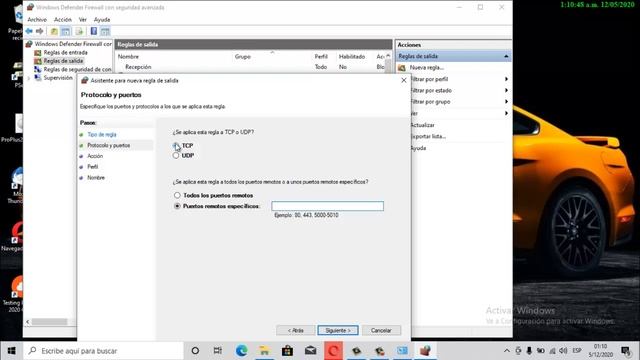Click the ESP input language indicator
Image resolution: width=640 pixels, height=360 pixels.
coord(577,351)
